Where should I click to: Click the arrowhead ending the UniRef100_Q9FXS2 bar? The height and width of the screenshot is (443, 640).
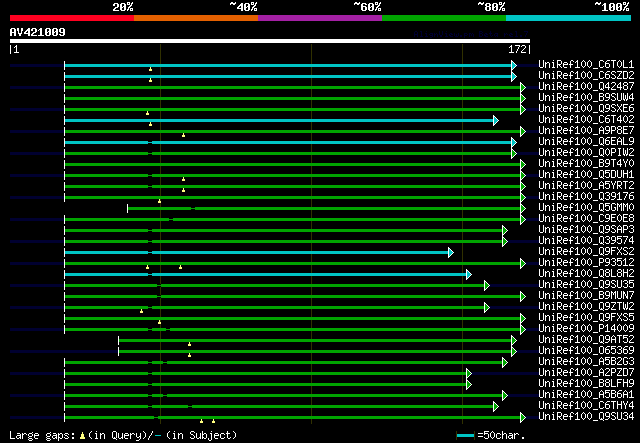pyautogui.click(x=451, y=252)
